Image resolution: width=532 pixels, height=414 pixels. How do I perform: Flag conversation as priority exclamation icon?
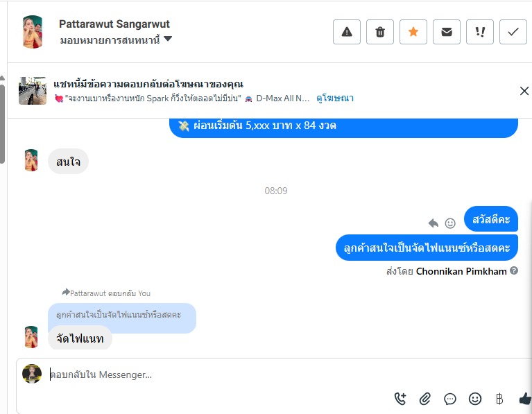pyautogui.click(x=480, y=32)
